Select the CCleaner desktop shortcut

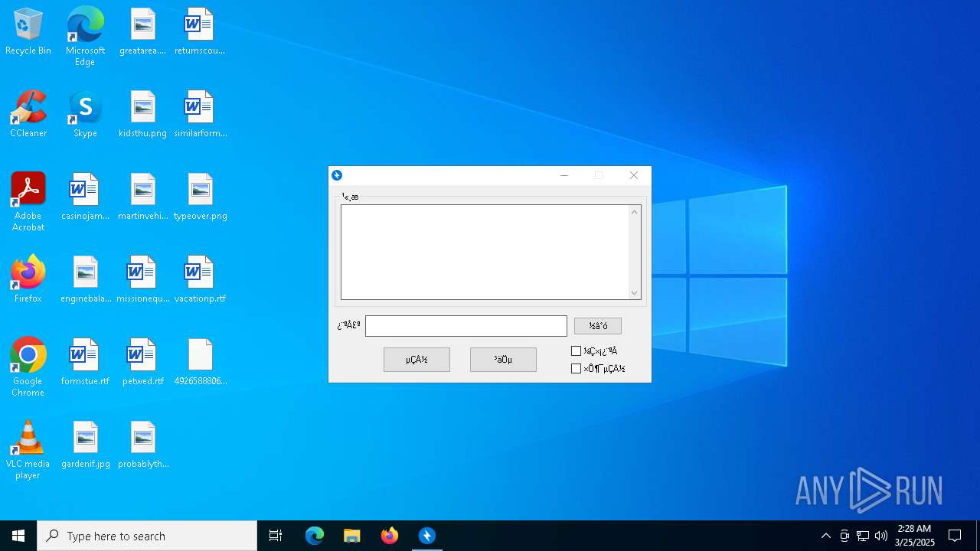[28, 114]
